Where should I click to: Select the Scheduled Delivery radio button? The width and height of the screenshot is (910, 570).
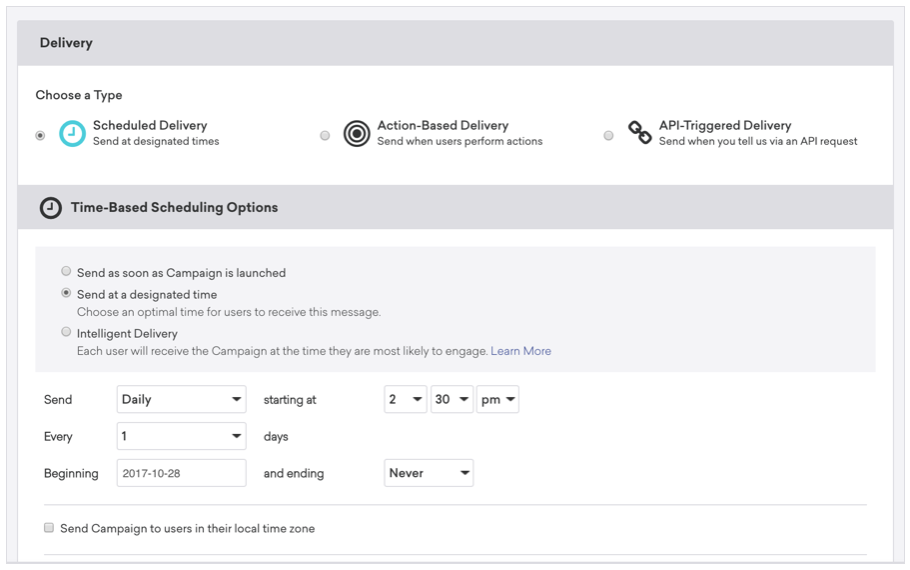pyautogui.click(x=40, y=135)
